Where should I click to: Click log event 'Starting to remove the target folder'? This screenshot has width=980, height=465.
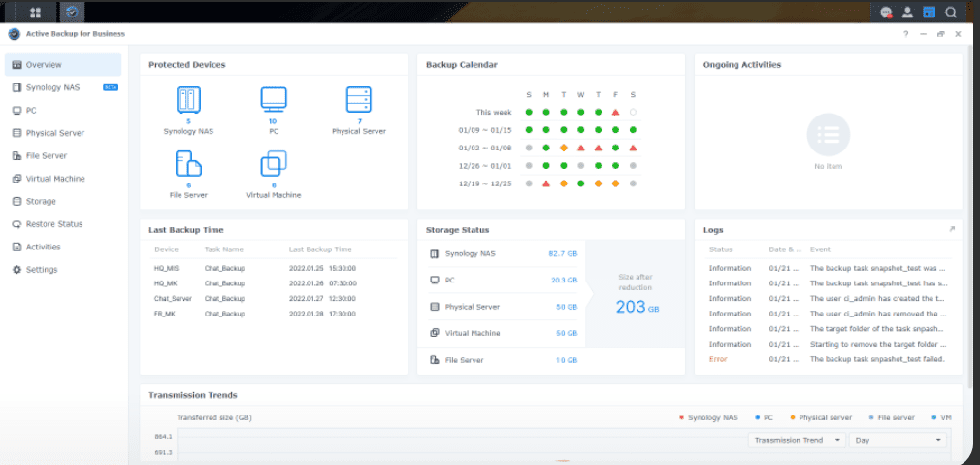pyautogui.click(x=878, y=345)
